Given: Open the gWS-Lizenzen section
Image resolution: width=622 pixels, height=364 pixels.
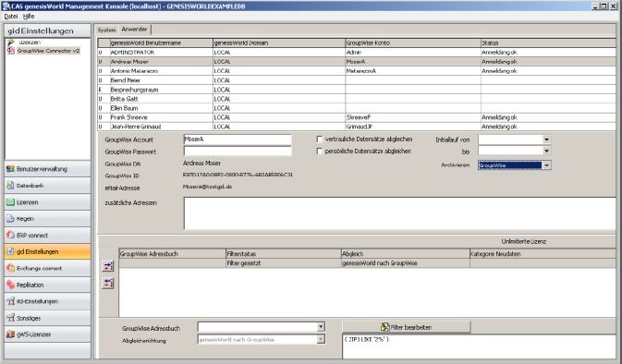Looking at the screenshot, I should click(47, 334).
